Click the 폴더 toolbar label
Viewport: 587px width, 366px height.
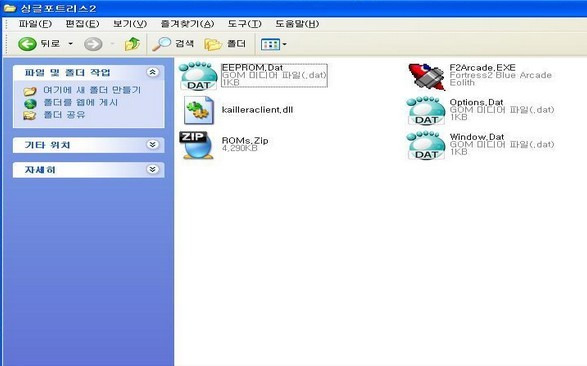click(236, 43)
